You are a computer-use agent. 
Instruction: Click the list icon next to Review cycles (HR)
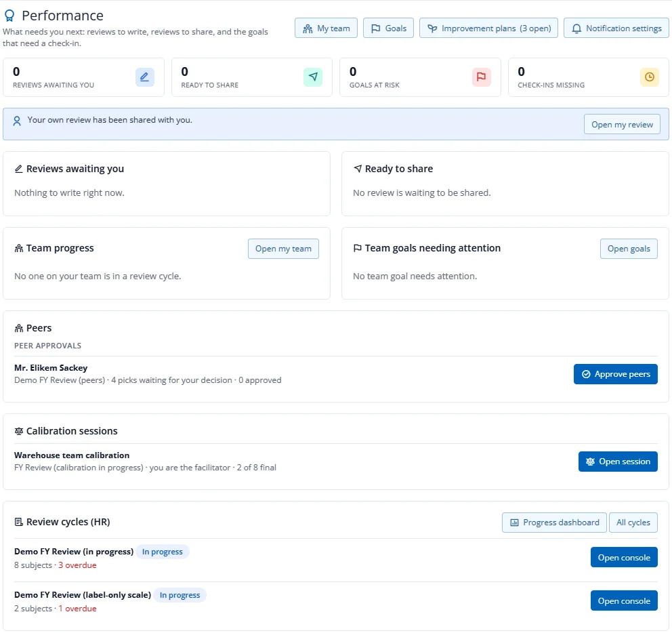point(19,522)
